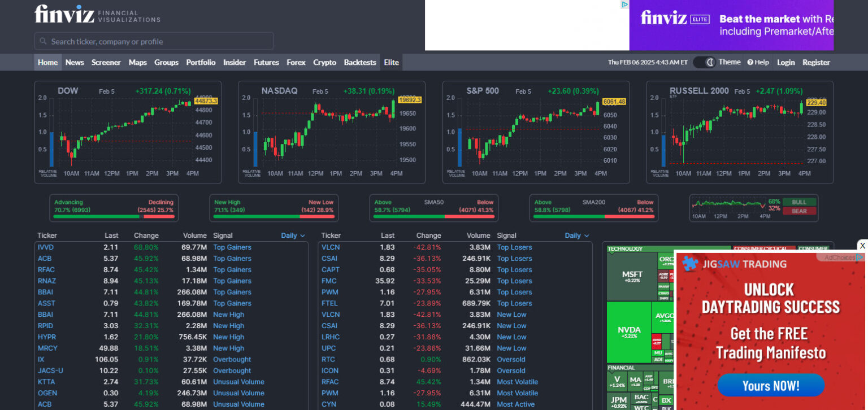Expand the Daily dropdown above the Top Losers table
The height and width of the screenshot is (410, 868).
576,235
